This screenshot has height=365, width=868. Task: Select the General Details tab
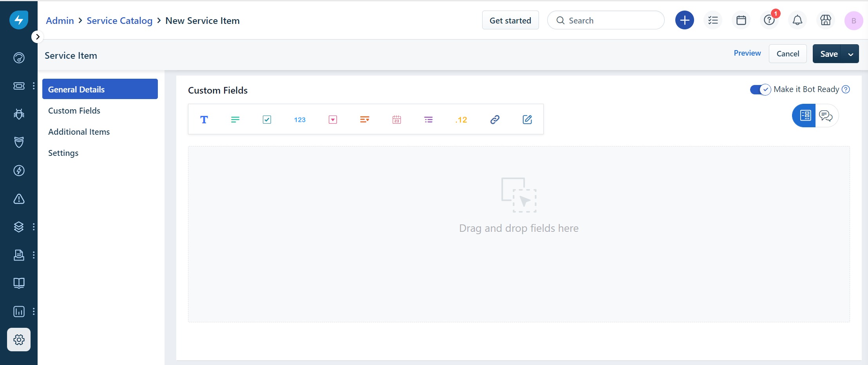tap(100, 89)
